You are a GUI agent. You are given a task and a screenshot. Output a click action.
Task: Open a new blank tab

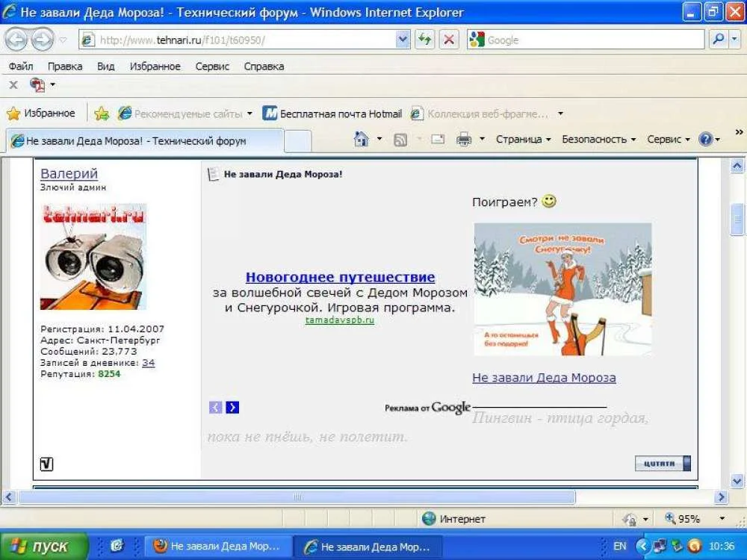298,141
